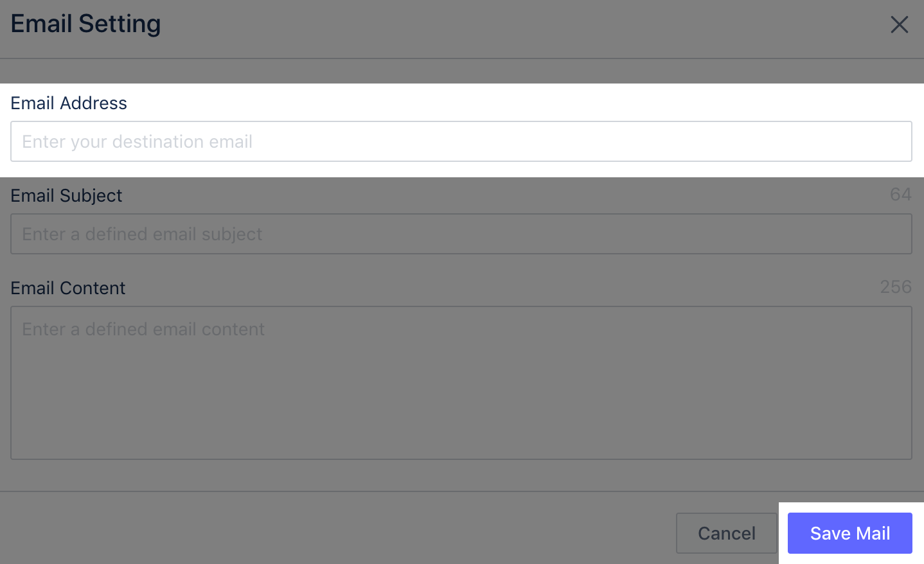Focus the Email Subject input field
The height and width of the screenshot is (564, 924).
[461, 234]
